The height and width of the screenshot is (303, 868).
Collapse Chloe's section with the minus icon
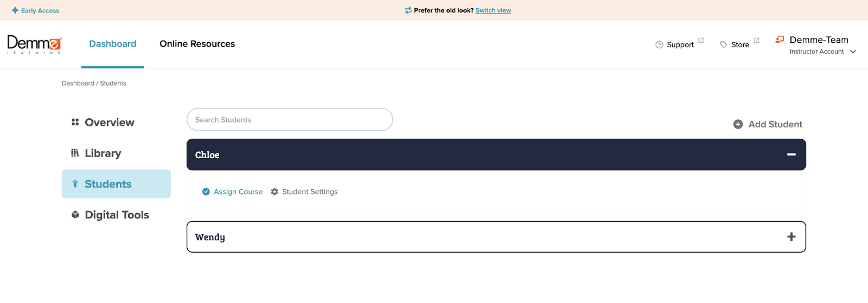pyautogui.click(x=792, y=154)
